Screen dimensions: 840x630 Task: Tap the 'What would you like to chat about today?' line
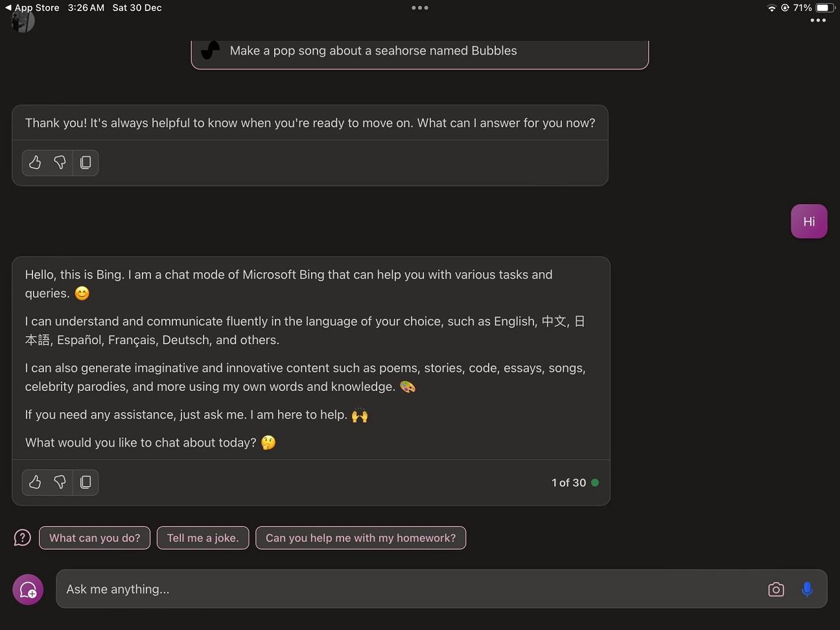pyautogui.click(x=150, y=443)
